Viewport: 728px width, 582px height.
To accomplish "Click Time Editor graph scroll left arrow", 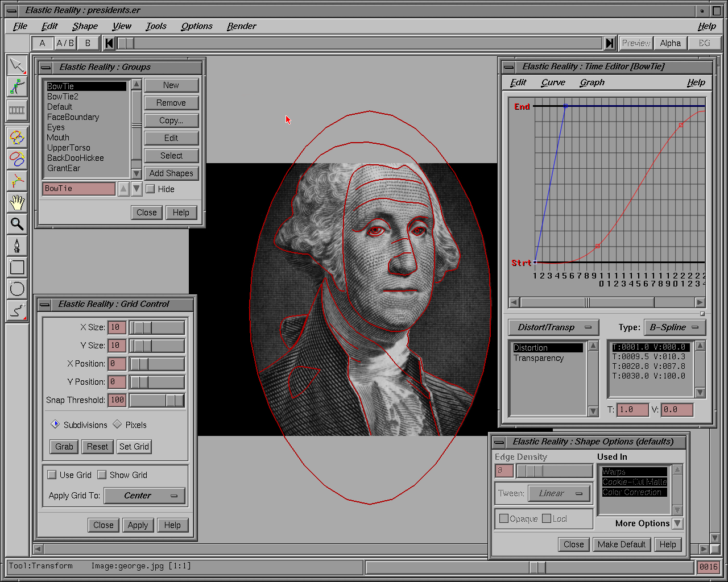I will click(x=514, y=302).
